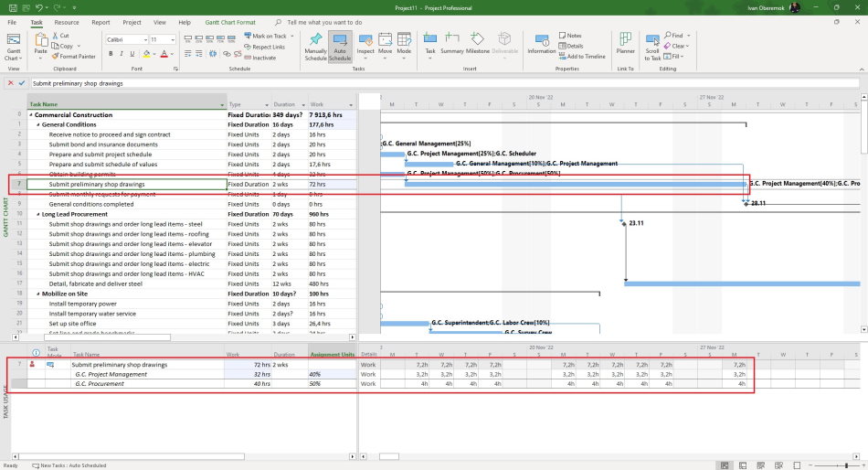Viewport: 868px width, 470px height.
Task: Open task Information dialog
Action: point(542,44)
